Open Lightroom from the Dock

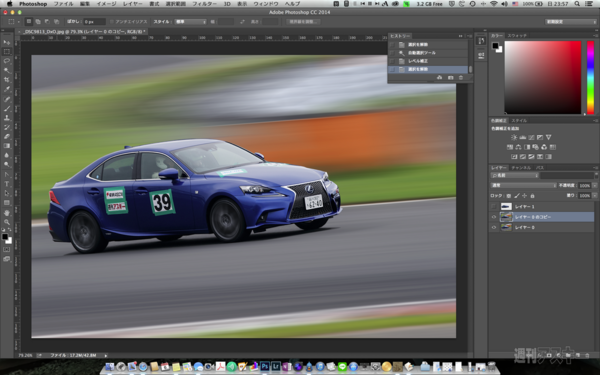click(276, 367)
